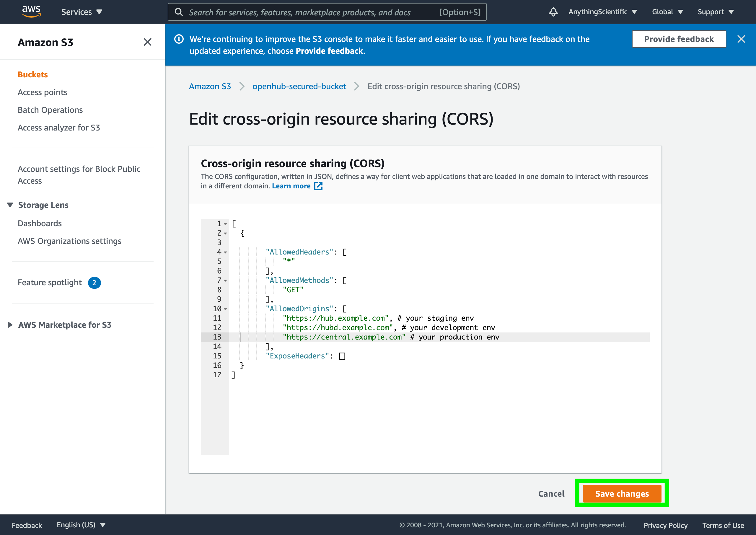Open the AnythingScientific account menu
This screenshot has height=535, width=756.
click(602, 12)
